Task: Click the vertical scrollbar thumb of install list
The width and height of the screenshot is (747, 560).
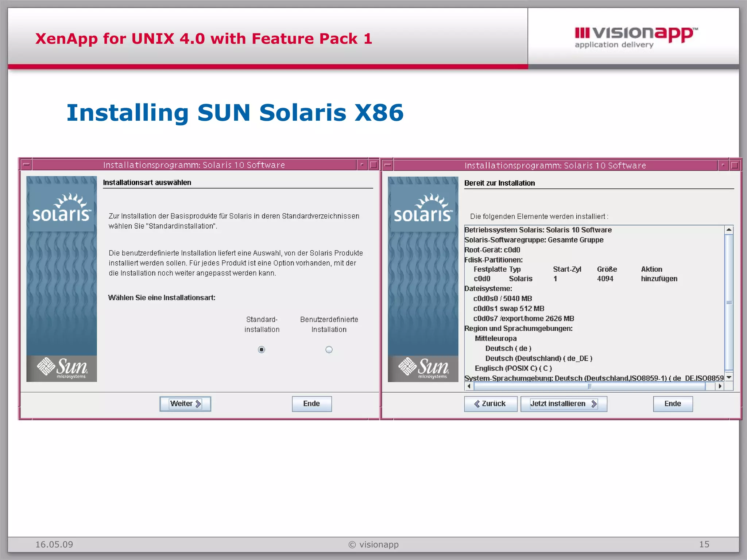Action: tap(729, 302)
